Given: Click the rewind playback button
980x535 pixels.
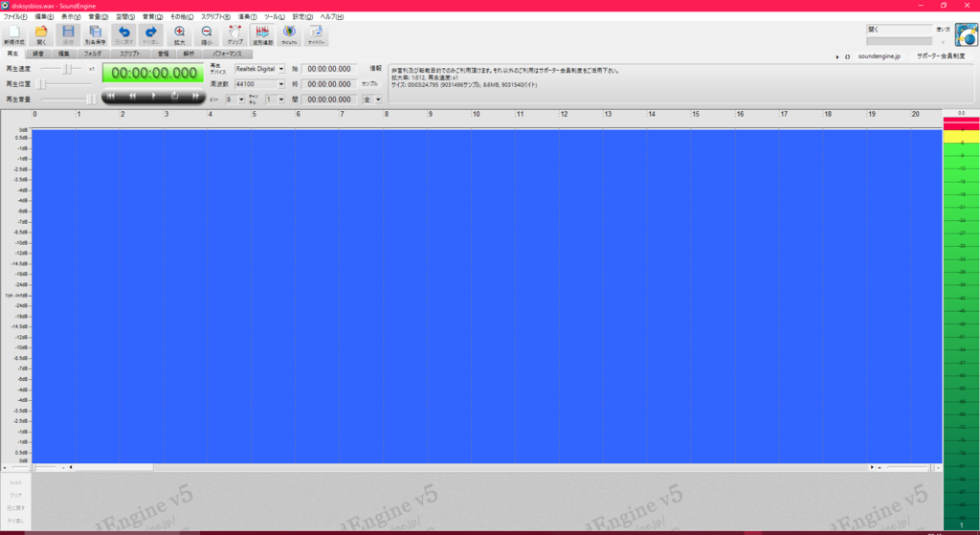Looking at the screenshot, I should [x=132, y=96].
